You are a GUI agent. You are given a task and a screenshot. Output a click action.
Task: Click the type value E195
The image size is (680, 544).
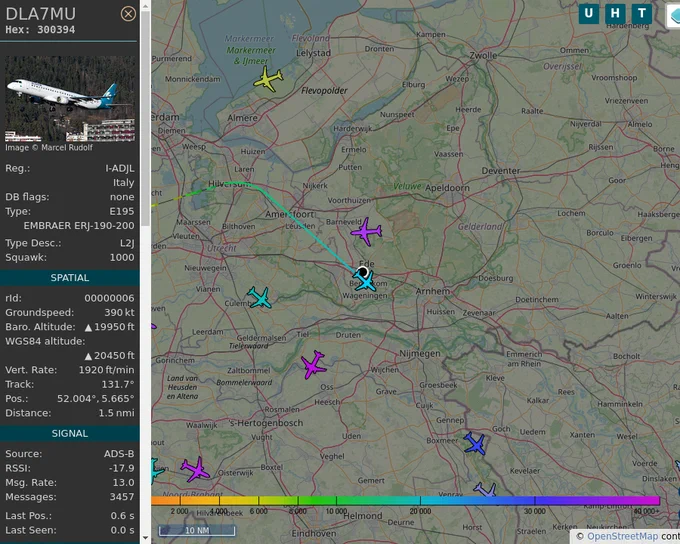122,211
